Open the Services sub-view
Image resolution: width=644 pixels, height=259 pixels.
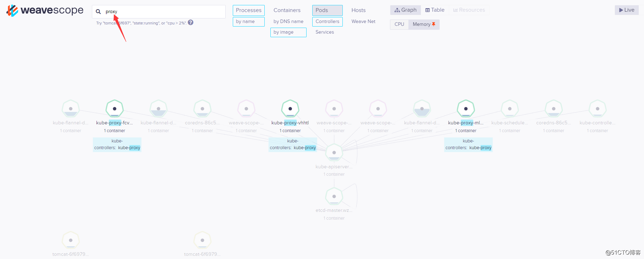click(325, 32)
